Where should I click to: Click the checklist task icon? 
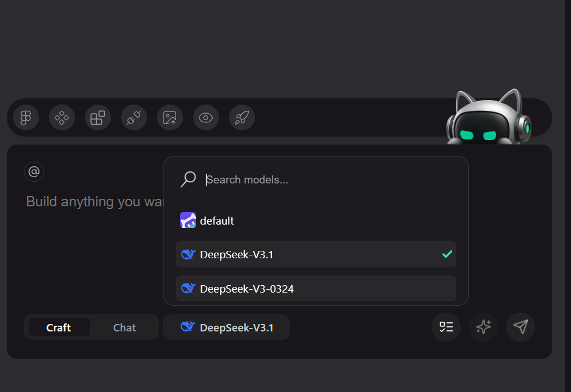446,327
